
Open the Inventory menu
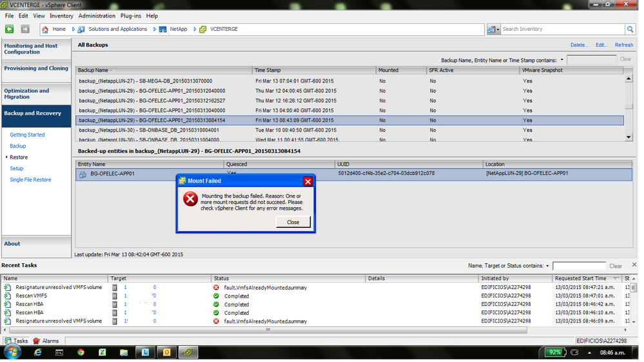coord(62,16)
